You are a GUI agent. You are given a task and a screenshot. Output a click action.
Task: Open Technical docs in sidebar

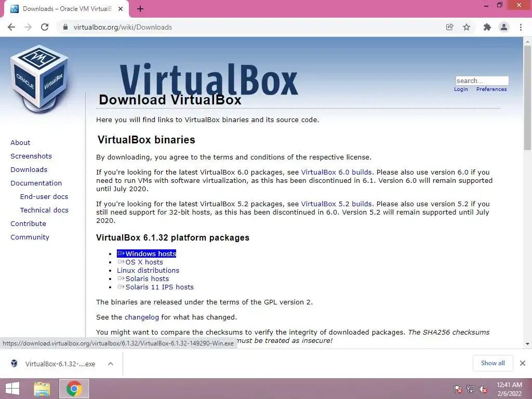pos(44,210)
